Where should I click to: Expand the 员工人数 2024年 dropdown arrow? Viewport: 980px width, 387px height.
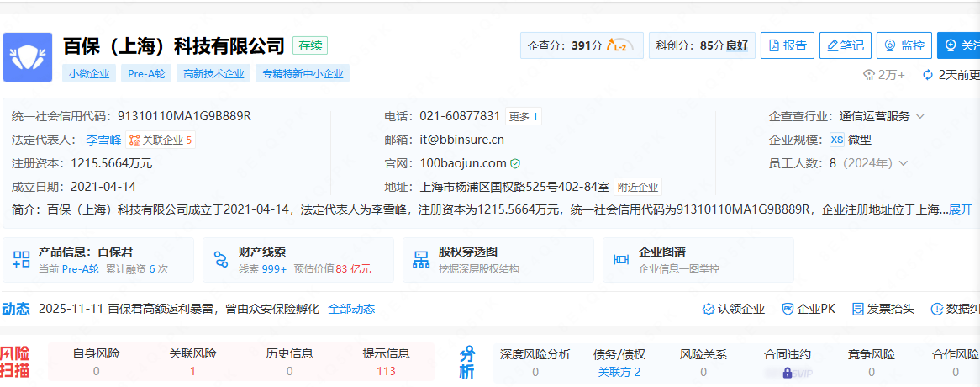pyautogui.click(x=903, y=164)
